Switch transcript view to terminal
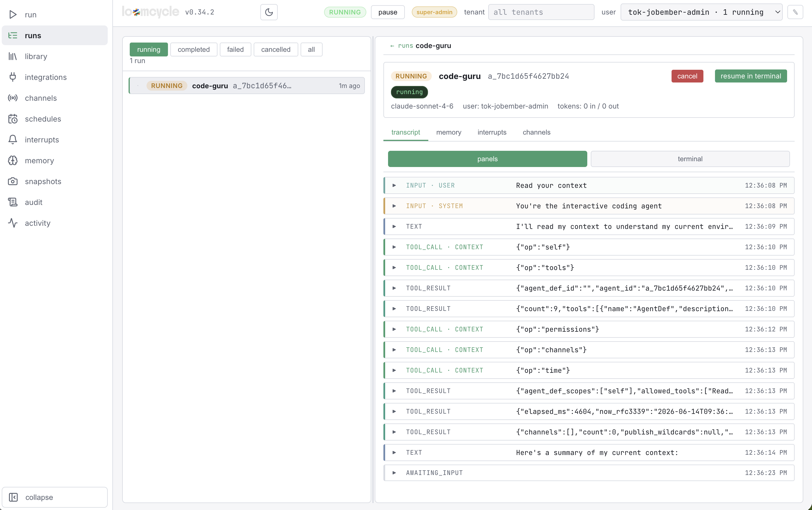This screenshot has height=510, width=812. [x=690, y=159]
